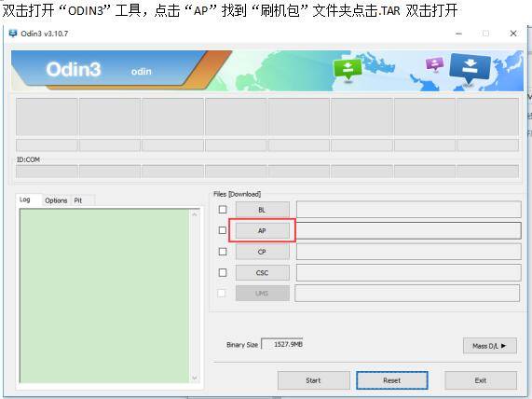Click the log panel scroll up arrow
This screenshot has height=399, width=532.
click(x=195, y=214)
